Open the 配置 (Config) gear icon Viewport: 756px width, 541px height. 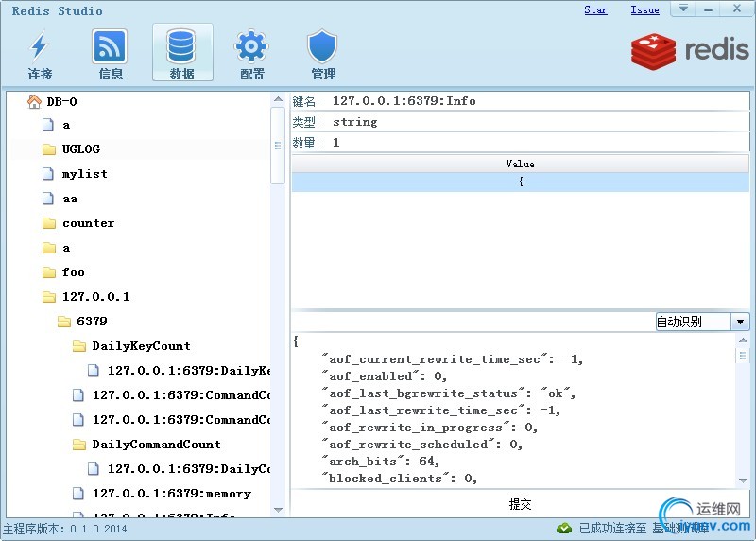(251, 46)
